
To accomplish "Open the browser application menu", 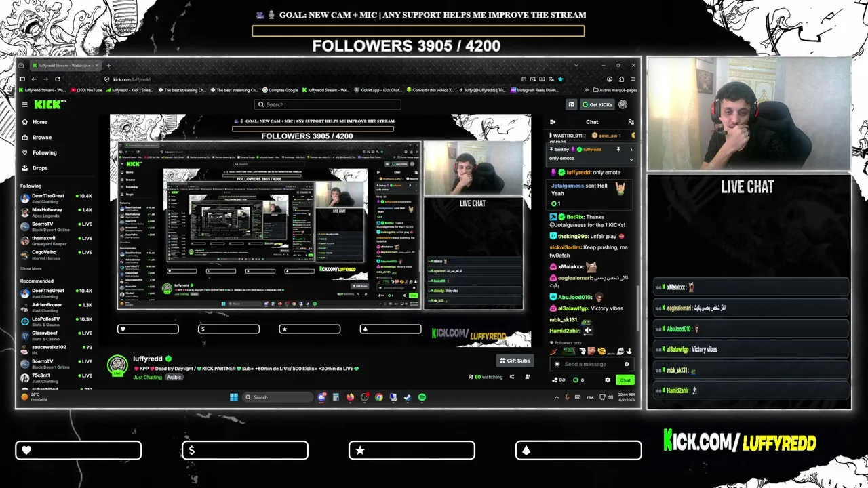I will (x=632, y=79).
